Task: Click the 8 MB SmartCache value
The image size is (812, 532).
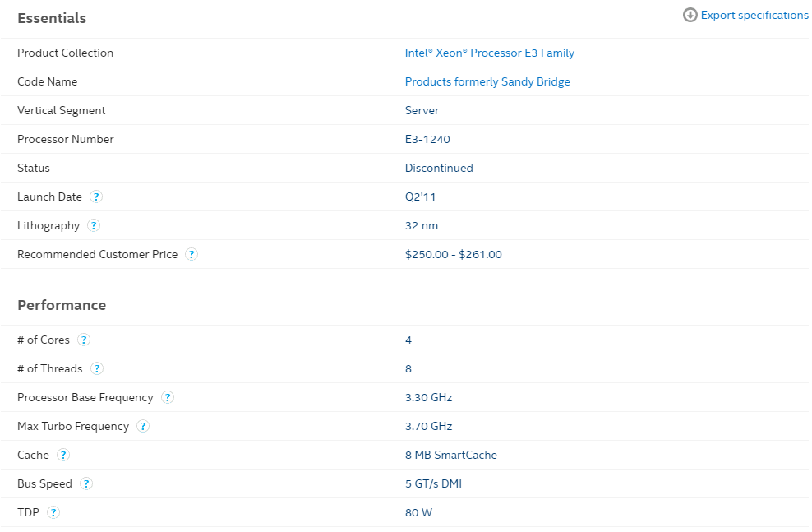Action: click(450, 455)
